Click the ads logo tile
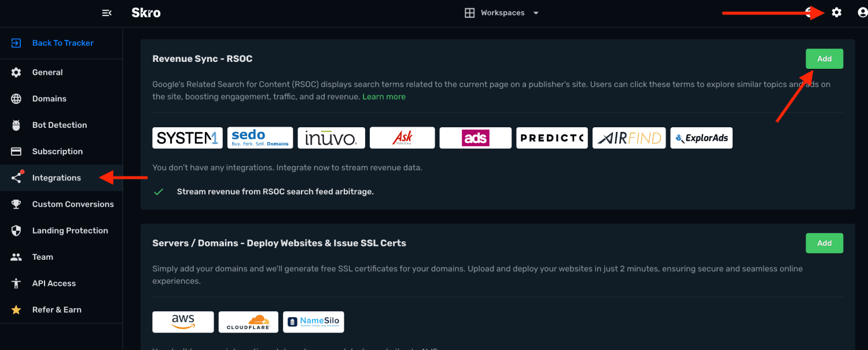 (x=476, y=138)
